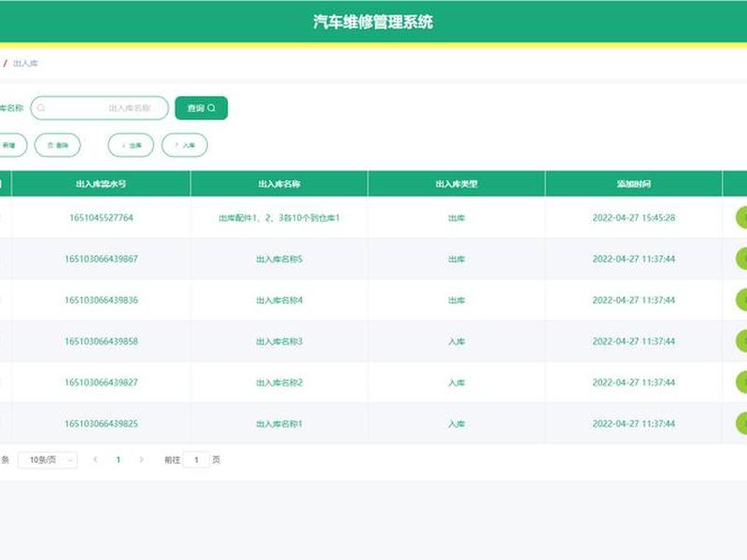The width and height of the screenshot is (747, 560).
Task: Click the 汽车维修管理系统 title
Action: coord(373,21)
